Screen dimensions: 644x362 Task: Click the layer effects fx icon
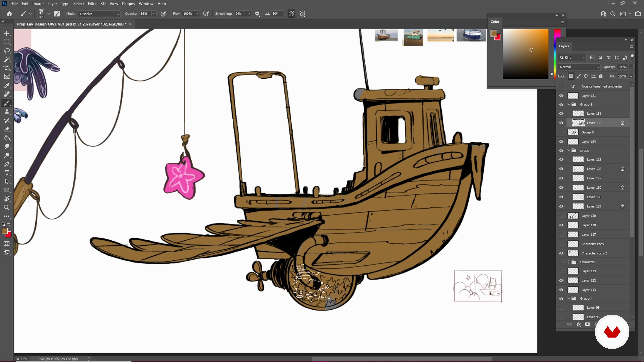pyautogui.click(x=578, y=324)
